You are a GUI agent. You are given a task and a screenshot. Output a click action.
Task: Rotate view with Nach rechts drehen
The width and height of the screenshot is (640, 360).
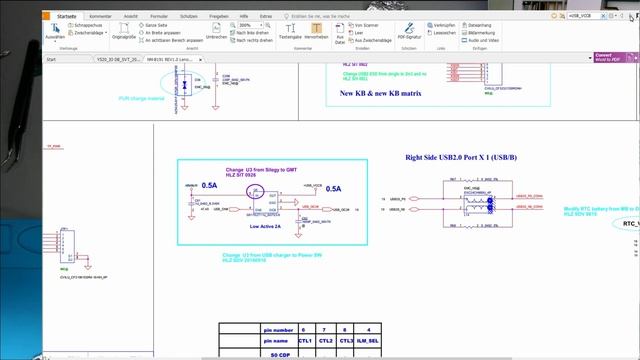click(x=251, y=40)
